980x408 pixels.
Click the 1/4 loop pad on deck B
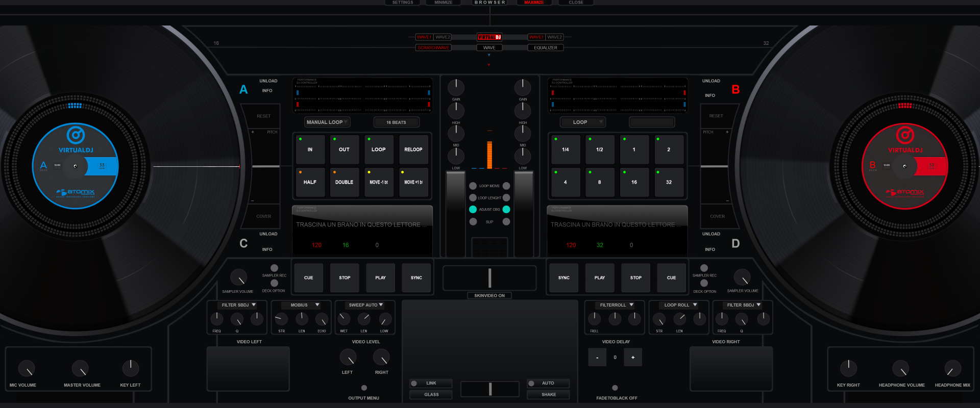pos(565,150)
